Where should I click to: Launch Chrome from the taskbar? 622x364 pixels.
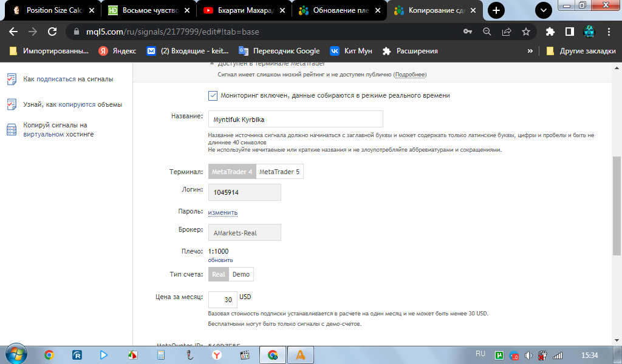[49, 355]
